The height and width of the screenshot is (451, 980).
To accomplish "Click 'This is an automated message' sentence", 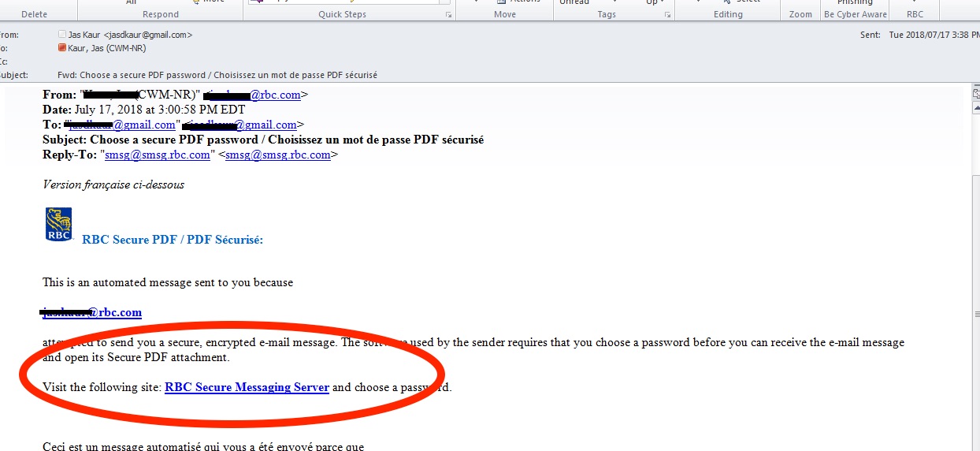I will tap(168, 282).
